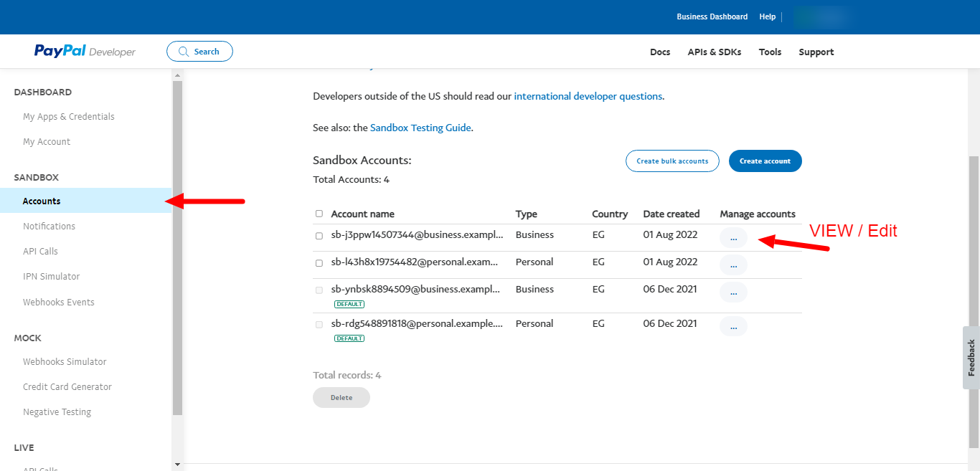Click the Total records: 4 text

pyautogui.click(x=347, y=376)
